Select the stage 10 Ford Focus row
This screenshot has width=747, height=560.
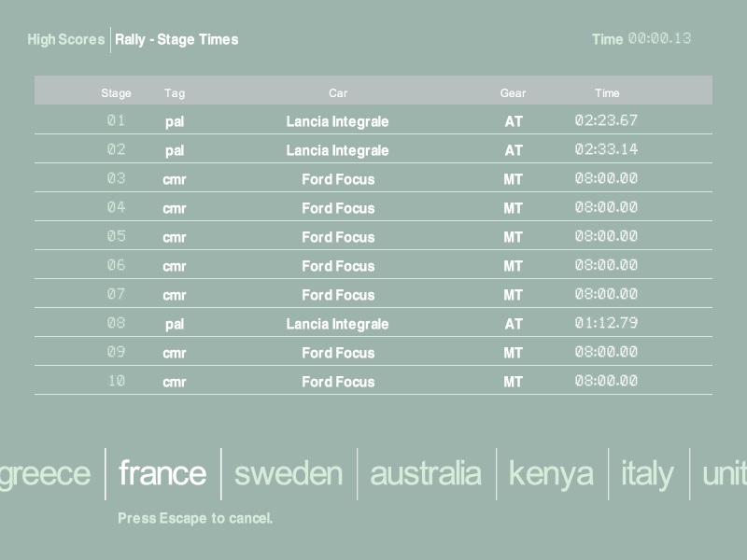373,382
